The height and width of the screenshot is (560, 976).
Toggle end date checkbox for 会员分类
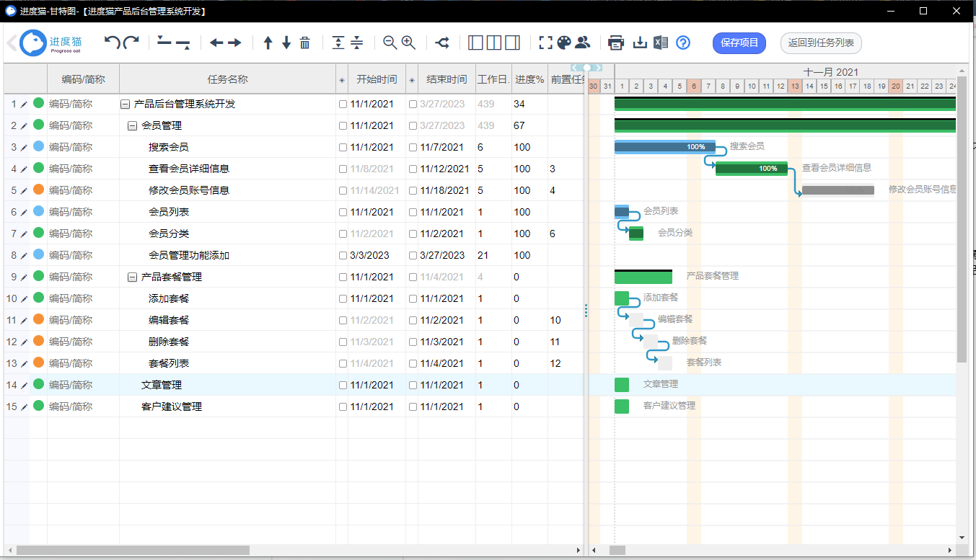[x=413, y=234]
